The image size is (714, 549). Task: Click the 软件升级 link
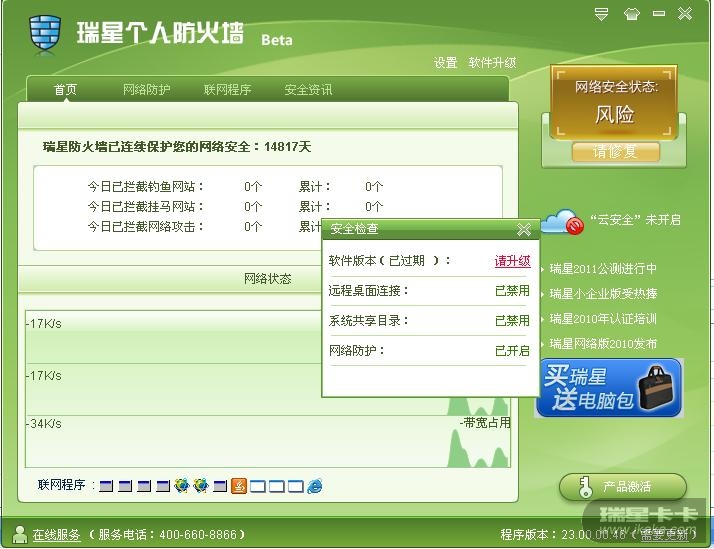click(492, 63)
